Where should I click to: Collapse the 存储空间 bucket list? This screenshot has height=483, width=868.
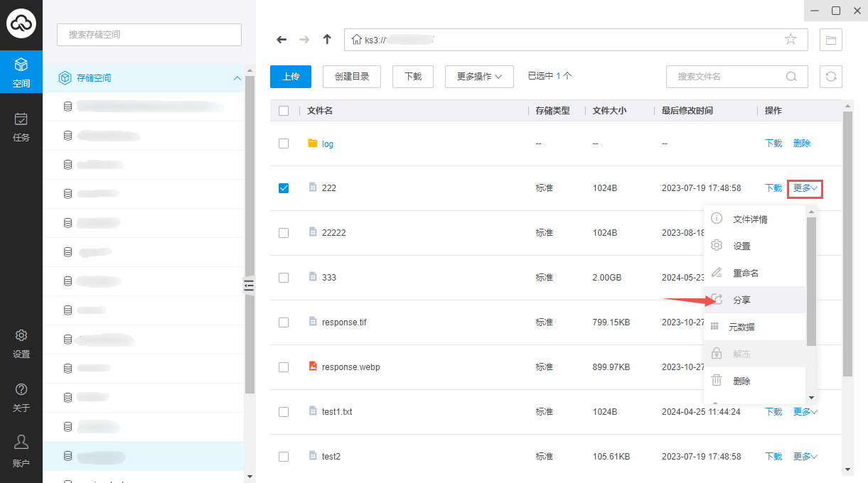point(237,78)
